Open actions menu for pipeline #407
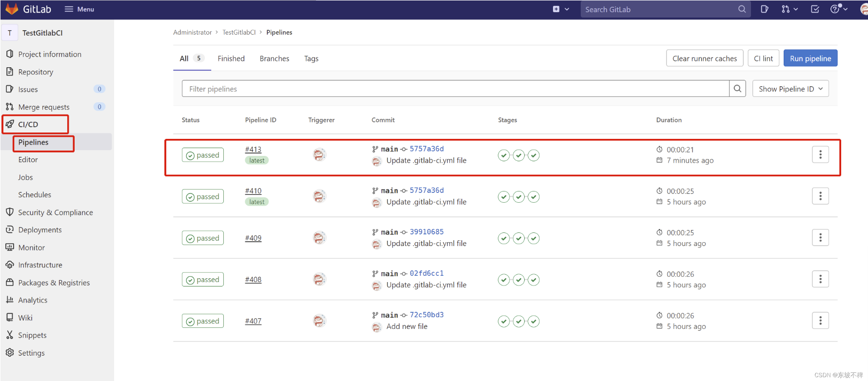 coord(820,320)
